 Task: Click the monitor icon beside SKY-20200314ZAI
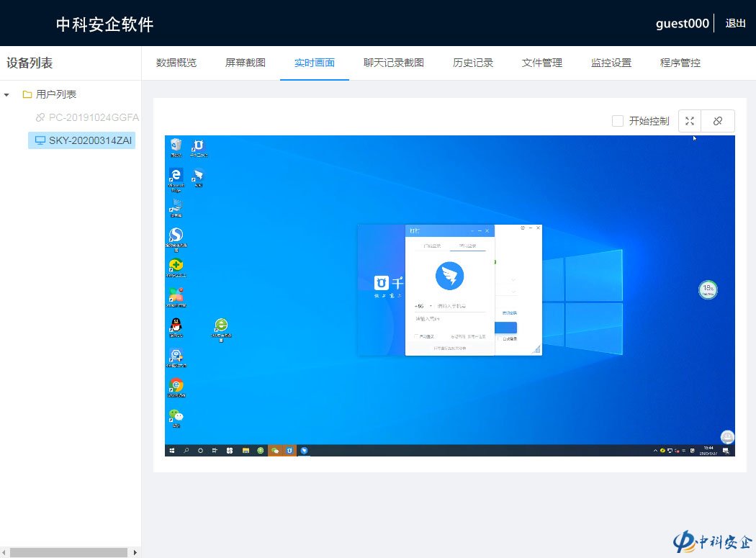point(40,140)
